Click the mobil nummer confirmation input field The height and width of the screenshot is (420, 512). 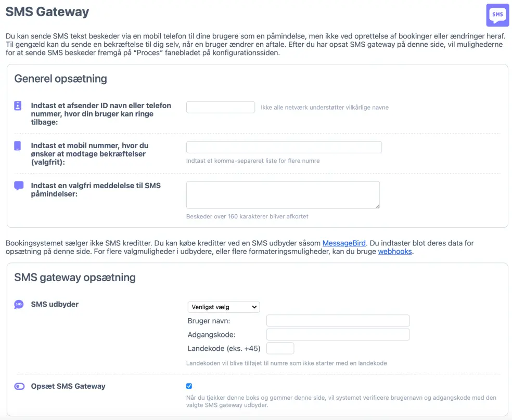pos(284,147)
